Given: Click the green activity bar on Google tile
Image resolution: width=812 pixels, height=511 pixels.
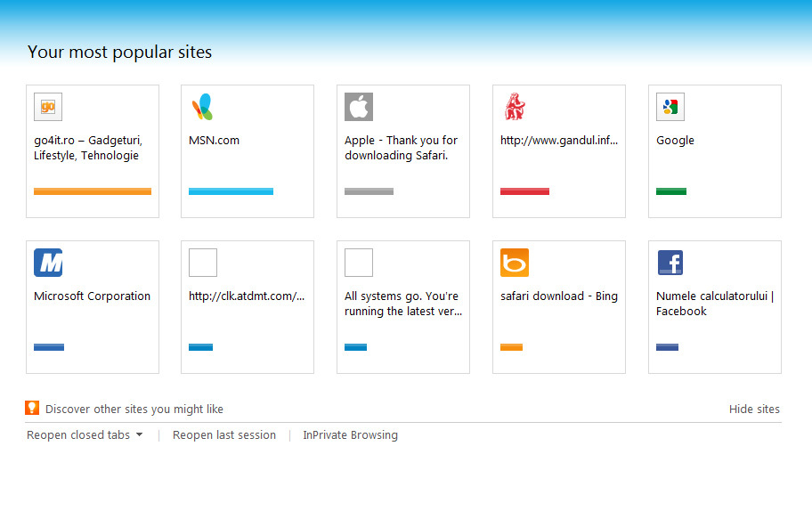Looking at the screenshot, I should [671, 191].
